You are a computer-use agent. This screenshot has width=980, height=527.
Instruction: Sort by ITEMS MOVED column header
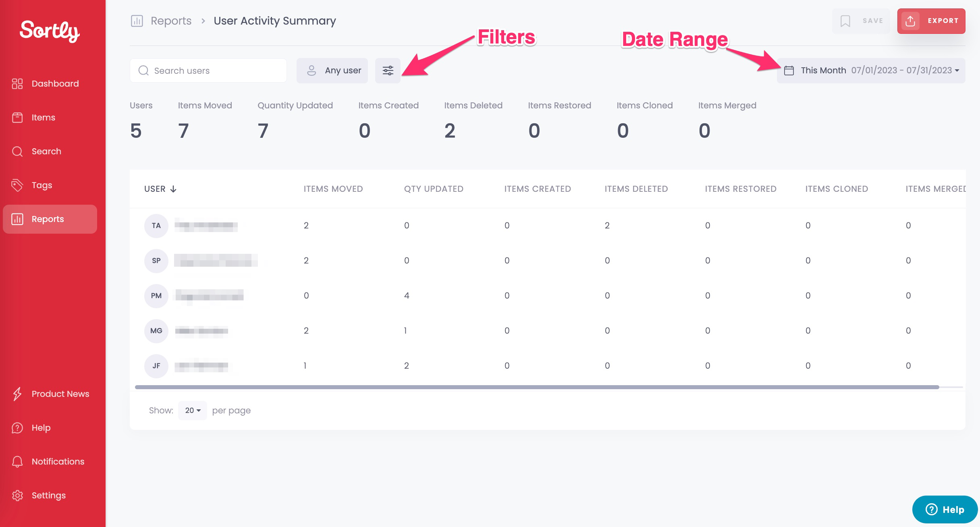pyautogui.click(x=333, y=189)
